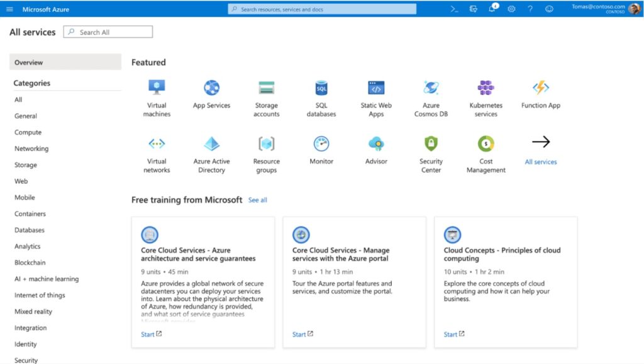The height and width of the screenshot is (364, 644).
Task: Open Resource groups
Action: click(266, 154)
